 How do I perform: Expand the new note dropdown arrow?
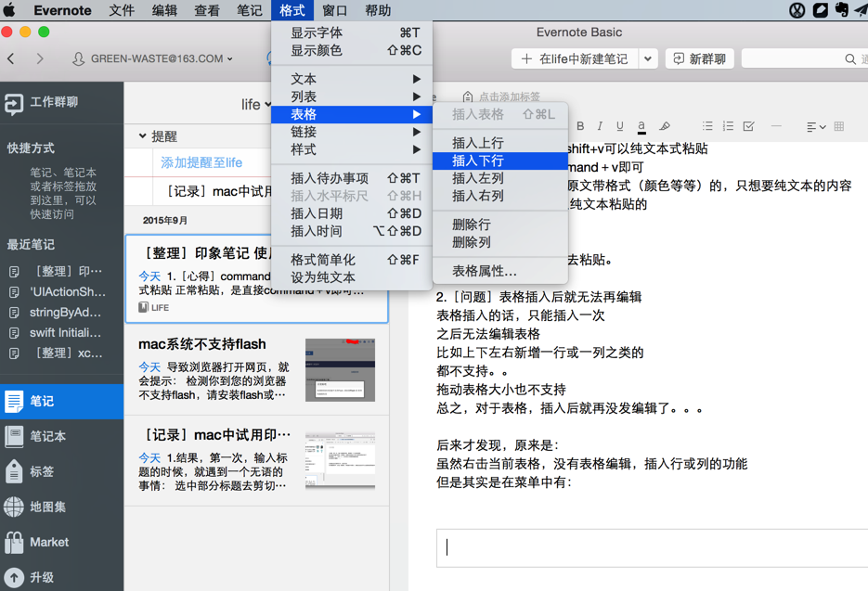coord(648,58)
